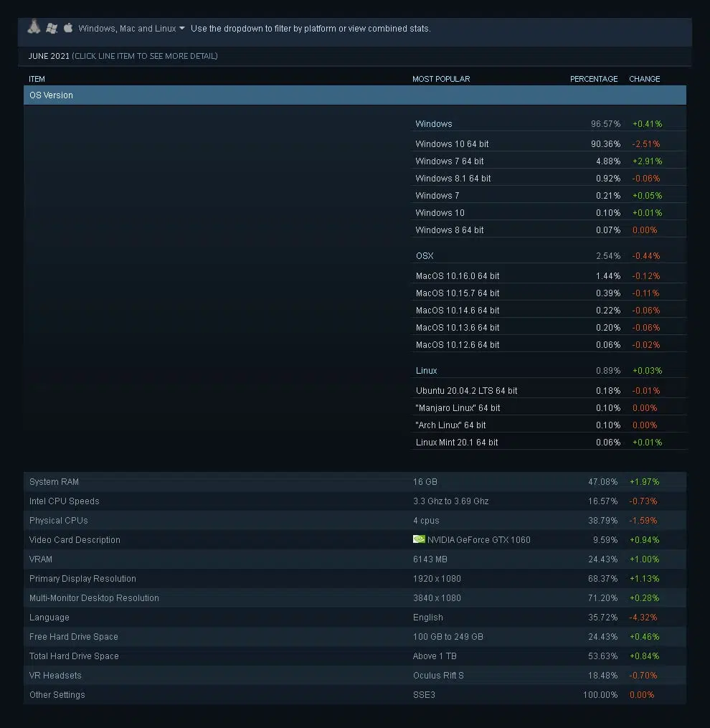710x728 pixels.
Task: Click the 100.00% Other Settings percentage
Action: click(600, 695)
